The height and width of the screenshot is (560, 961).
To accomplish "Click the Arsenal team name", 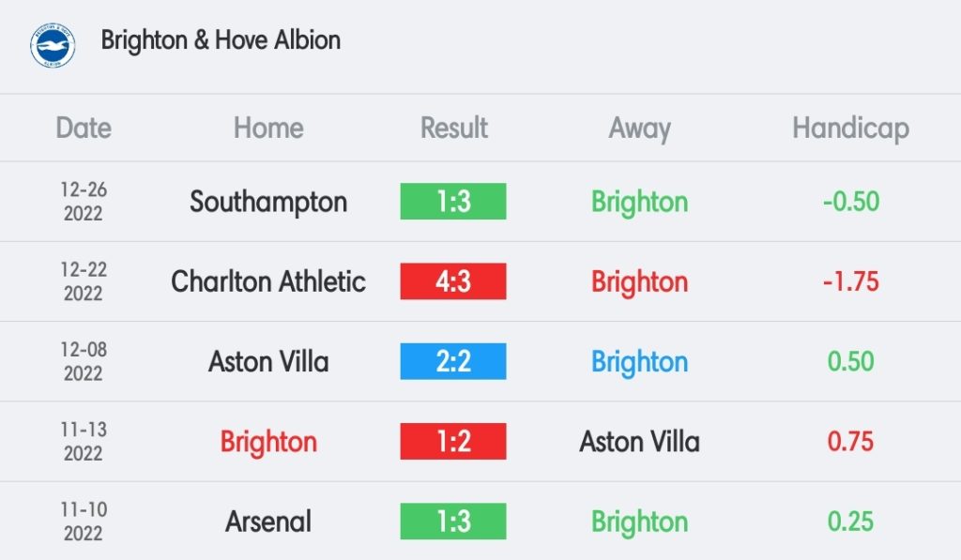I will pos(268,522).
